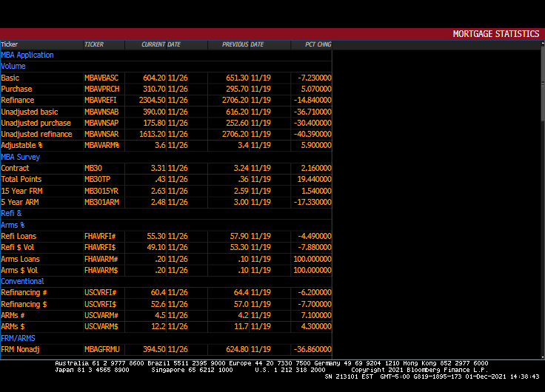This screenshot has height=392, width=545.
Task: Click the MORTGAGE STATISTICS title bar
Action: (495, 34)
